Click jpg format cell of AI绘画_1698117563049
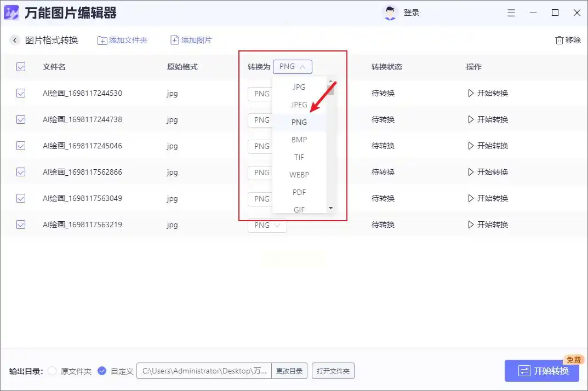Screen dimensions: 588x391 (x=173, y=199)
